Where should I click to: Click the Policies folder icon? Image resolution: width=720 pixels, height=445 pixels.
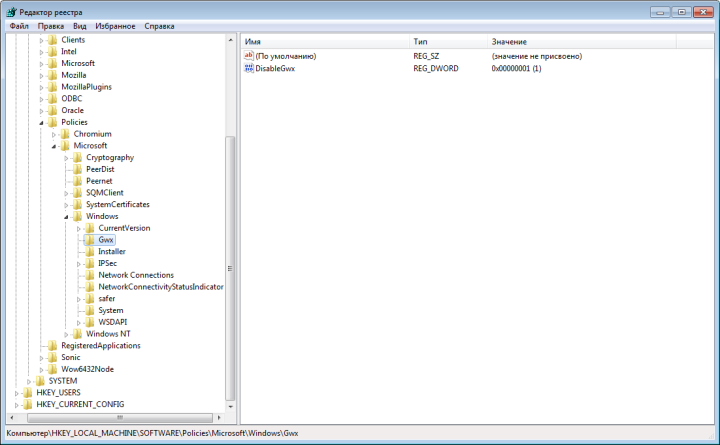tap(53, 122)
